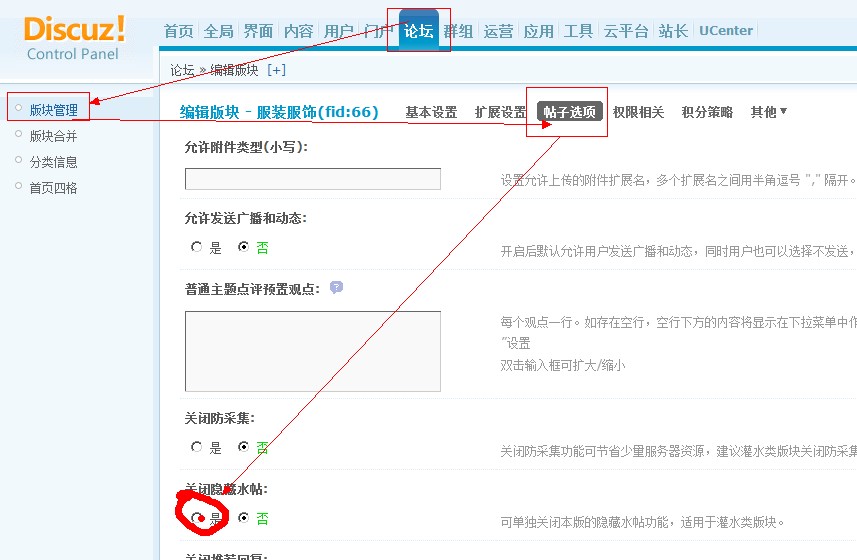Expand the [+] link beside 编辑版块
Viewport: 857px width, 560px height.
(277, 70)
